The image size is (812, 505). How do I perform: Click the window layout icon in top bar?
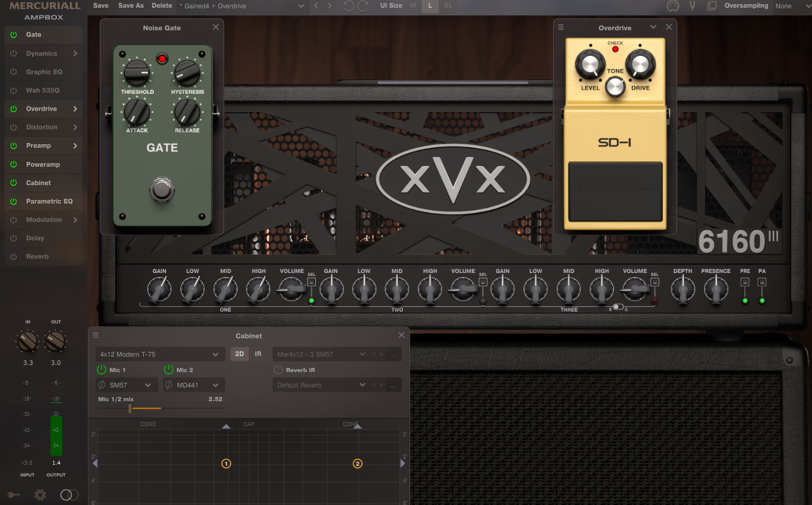(712, 6)
